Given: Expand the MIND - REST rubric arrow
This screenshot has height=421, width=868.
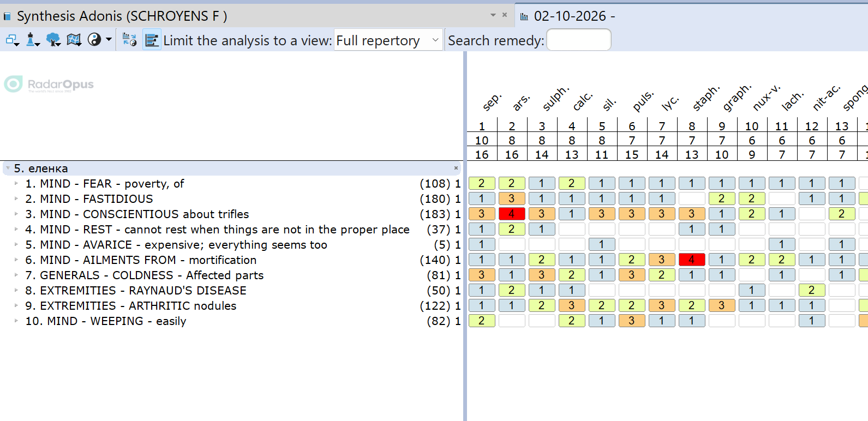Looking at the screenshot, I should click(16, 229).
